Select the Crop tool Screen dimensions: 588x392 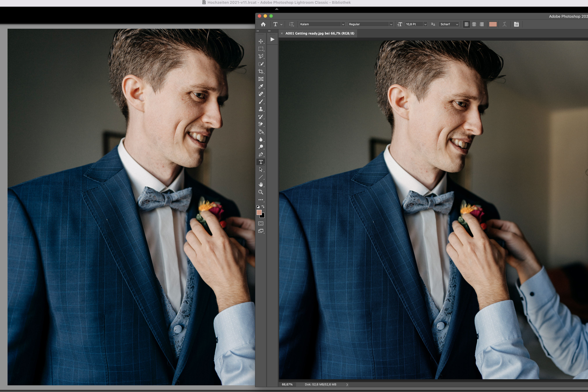coord(261,72)
